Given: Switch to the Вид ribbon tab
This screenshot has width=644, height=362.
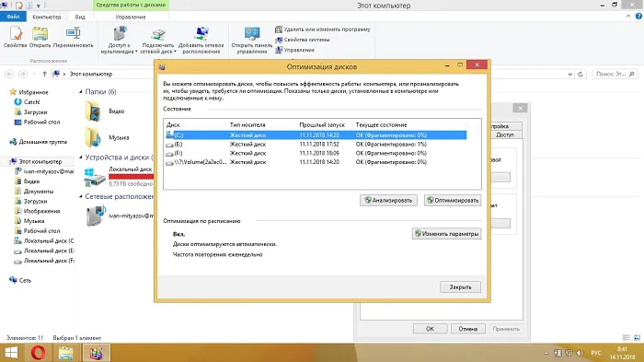Looking at the screenshot, I should (80, 17).
